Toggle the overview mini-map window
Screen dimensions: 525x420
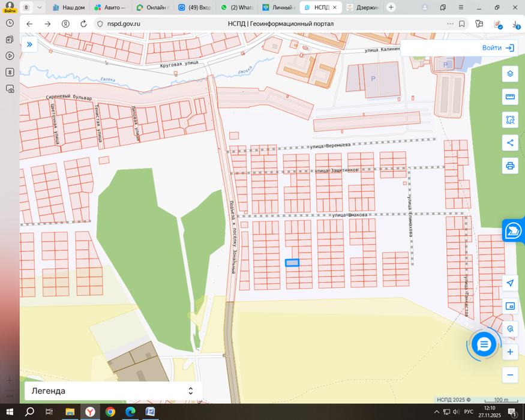510,306
